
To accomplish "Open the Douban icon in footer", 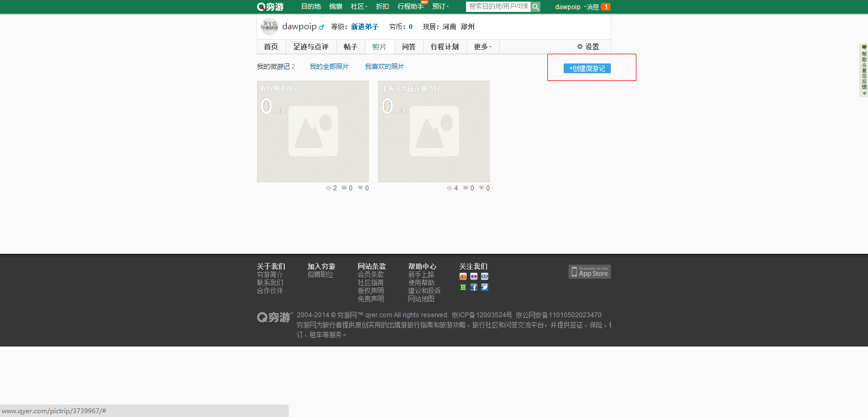I will click(463, 287).
